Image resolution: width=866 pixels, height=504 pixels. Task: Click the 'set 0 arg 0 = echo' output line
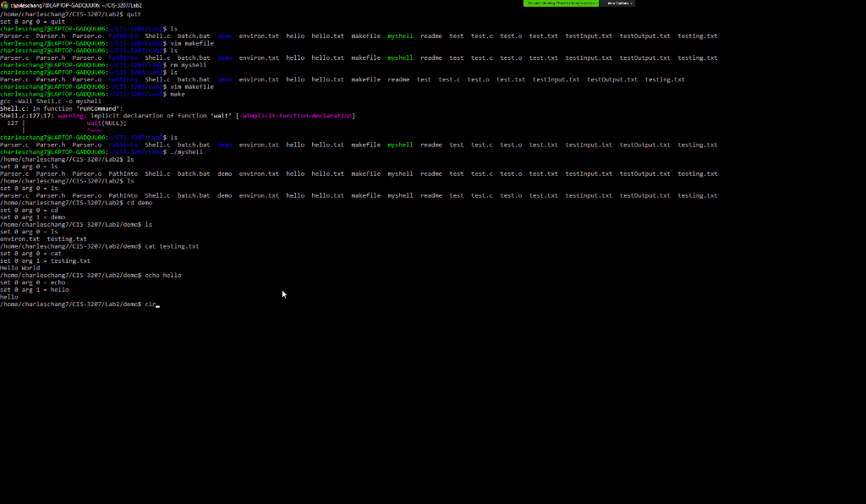pos(33,282)
